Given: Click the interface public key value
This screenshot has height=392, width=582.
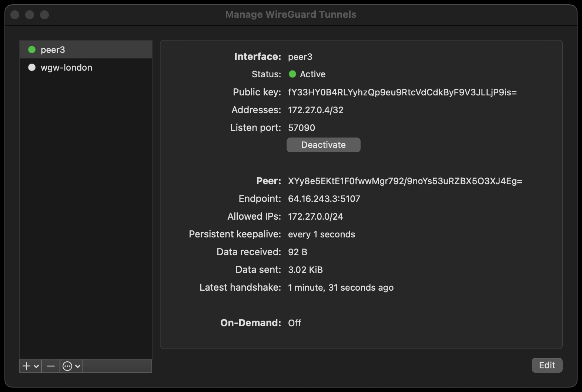Looking at the screenshot, I should point(402,92).
